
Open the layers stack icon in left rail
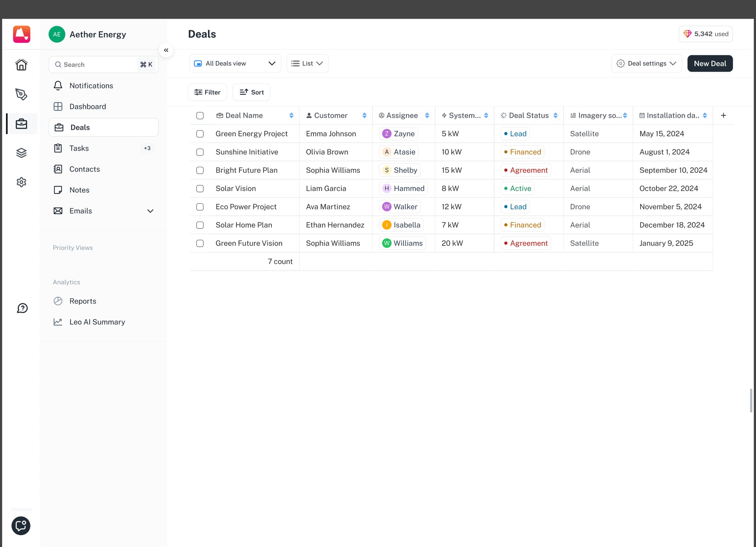pos(21,153)
